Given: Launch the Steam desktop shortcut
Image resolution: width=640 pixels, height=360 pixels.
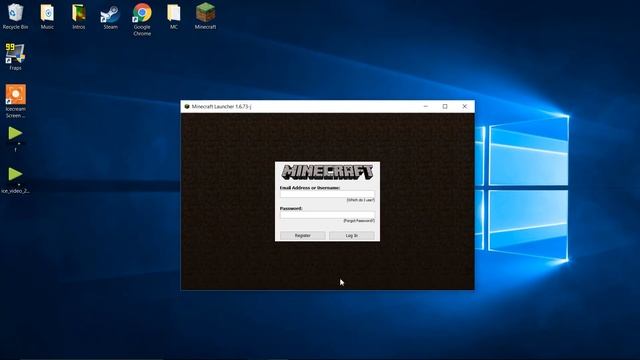Looking at the screenshot, I should point(110,16).
